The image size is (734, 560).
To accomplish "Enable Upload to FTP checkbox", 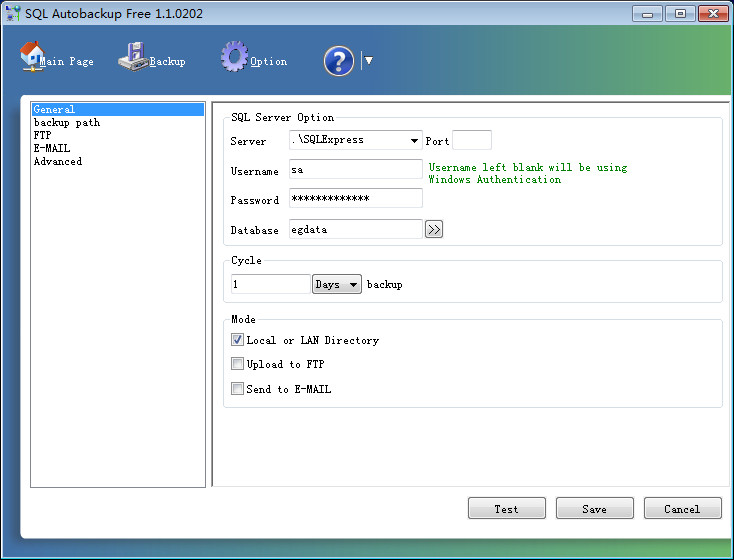I will pyautogui.click(x=237, y=364).
